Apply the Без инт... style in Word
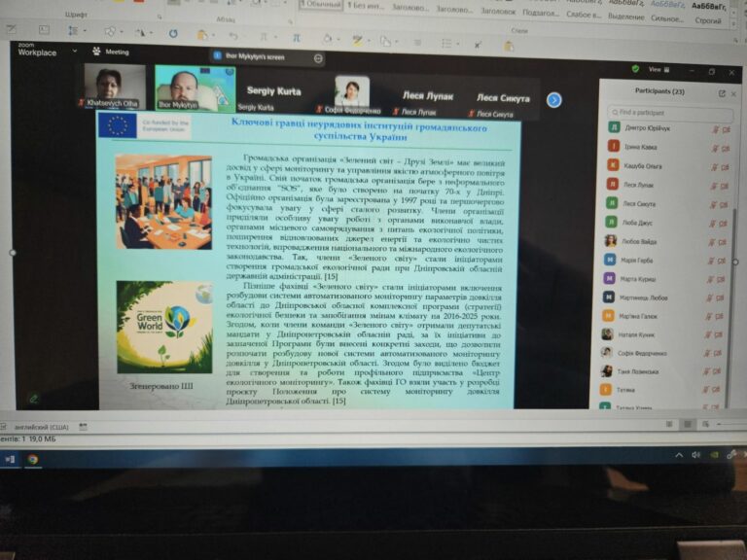 click(x=366, y=6)
